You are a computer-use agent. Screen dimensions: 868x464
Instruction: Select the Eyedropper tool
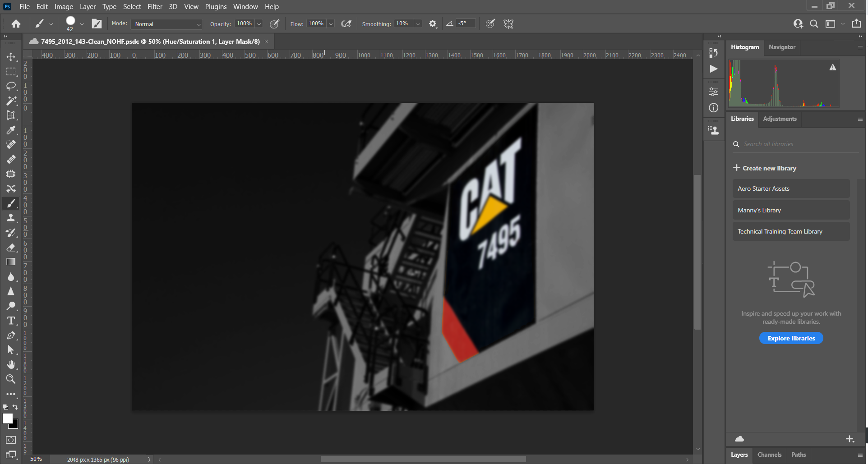pos(11,130)
